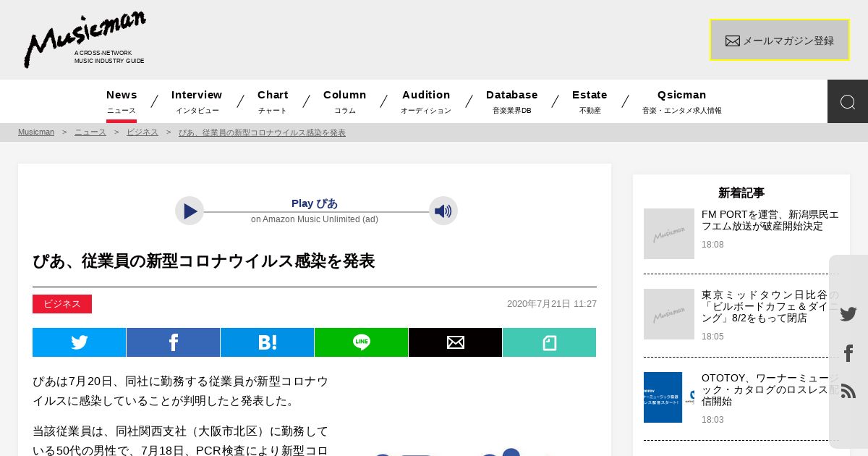
Task: Open Twitter in floating sidebar
Action: pos(848,314)
